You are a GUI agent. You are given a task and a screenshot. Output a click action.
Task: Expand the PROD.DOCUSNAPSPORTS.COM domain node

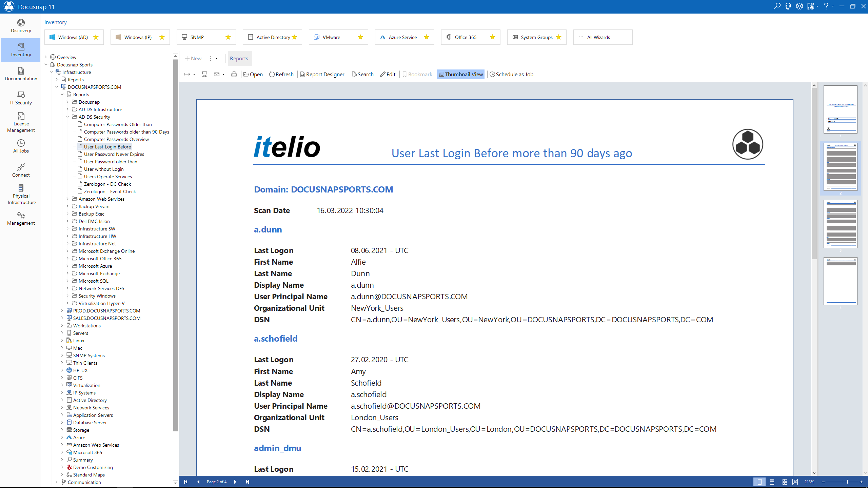tap(62, 310)
